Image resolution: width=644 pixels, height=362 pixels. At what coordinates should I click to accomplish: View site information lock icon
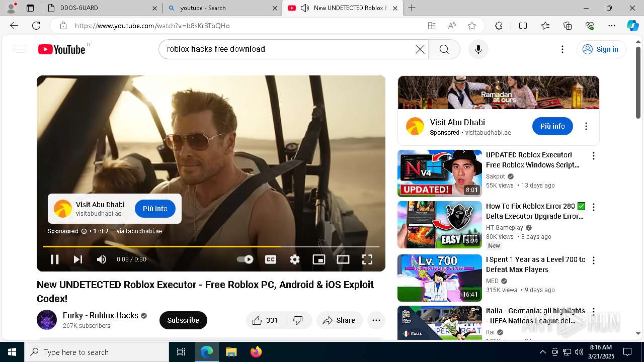click(x=63, y=26)
